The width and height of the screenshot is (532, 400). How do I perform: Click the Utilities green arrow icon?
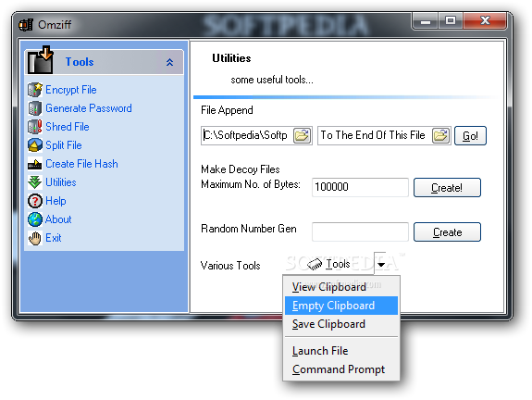pyautogui.click(x=34, y=182)
